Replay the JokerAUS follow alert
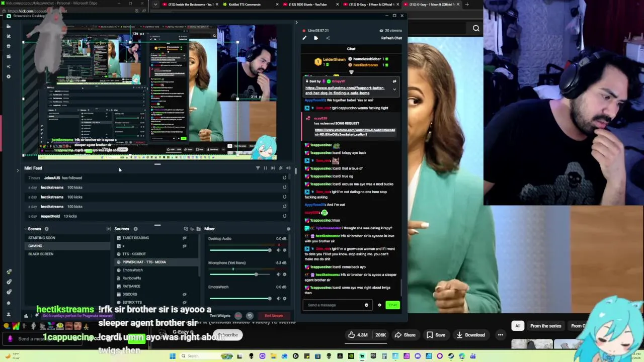This screenshot has height=362, width=644. [x=284, y=178]
